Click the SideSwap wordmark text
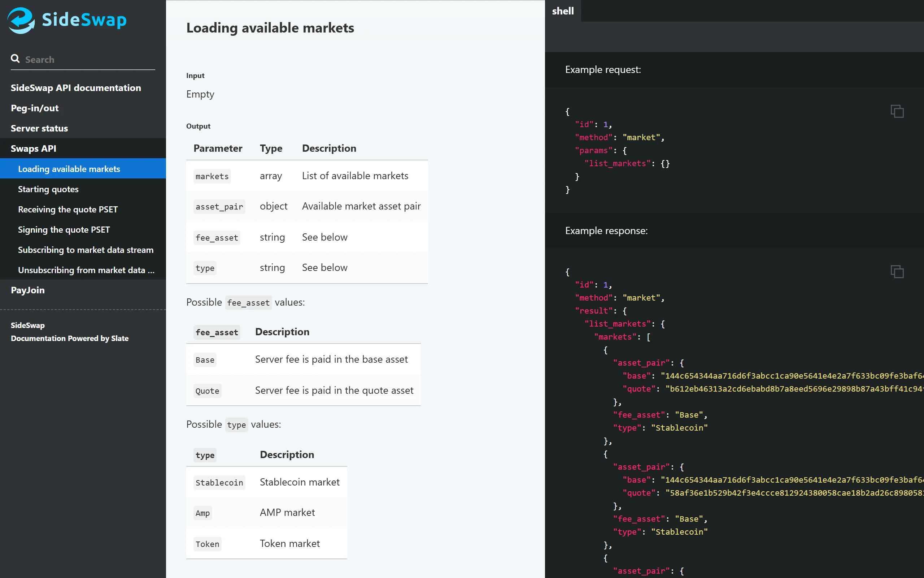 coord(84,20)
